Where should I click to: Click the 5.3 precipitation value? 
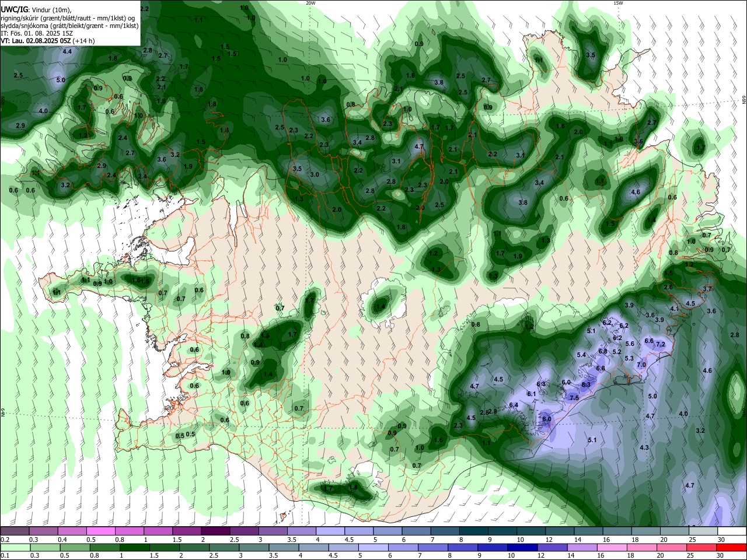(x=629, y=358)
